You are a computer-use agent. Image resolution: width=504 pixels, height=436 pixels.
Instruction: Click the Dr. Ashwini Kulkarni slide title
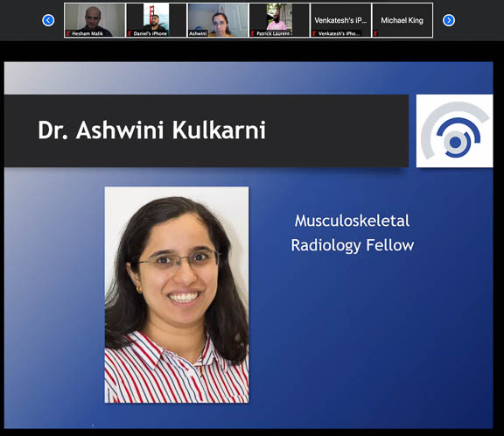pyautogui.click(x=151, y=130)
